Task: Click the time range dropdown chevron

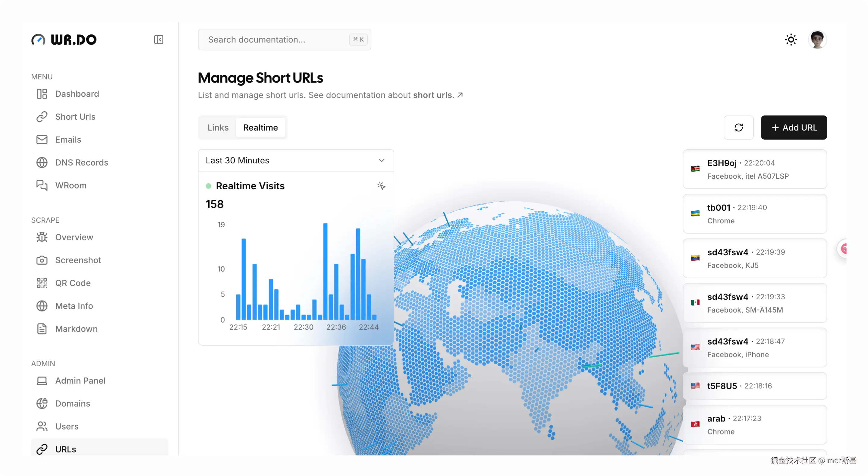Action: (x=381, y=160)
